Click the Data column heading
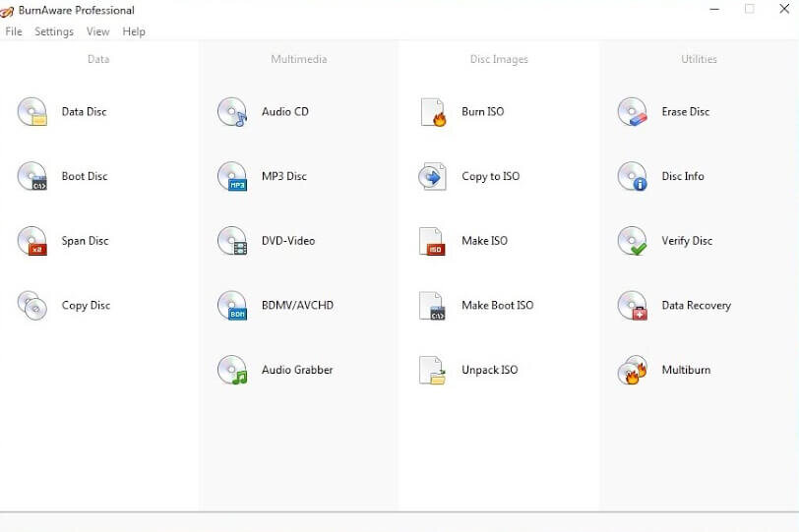This screenshot has width=799, height=532. (98, 59)
